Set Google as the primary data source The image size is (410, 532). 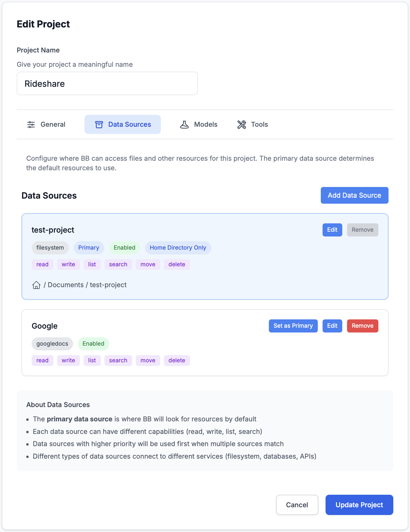click(293, 326)
